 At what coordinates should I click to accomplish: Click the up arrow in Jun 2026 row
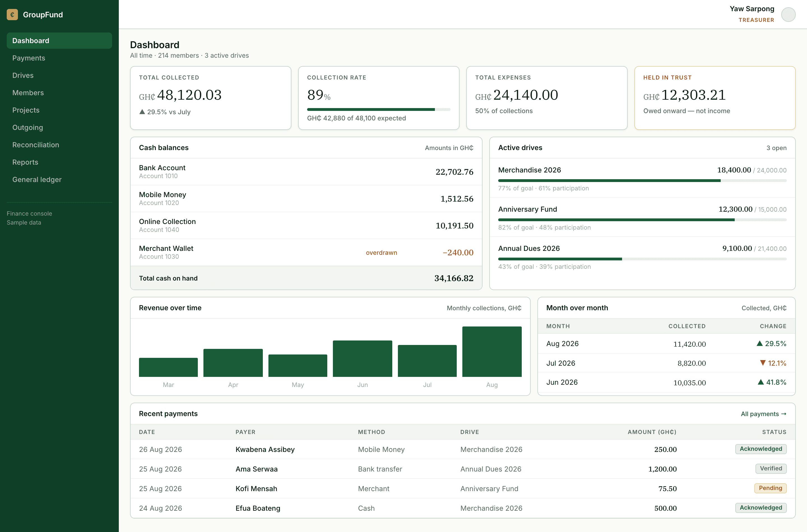pyautogui.click(x=761, y=382)
